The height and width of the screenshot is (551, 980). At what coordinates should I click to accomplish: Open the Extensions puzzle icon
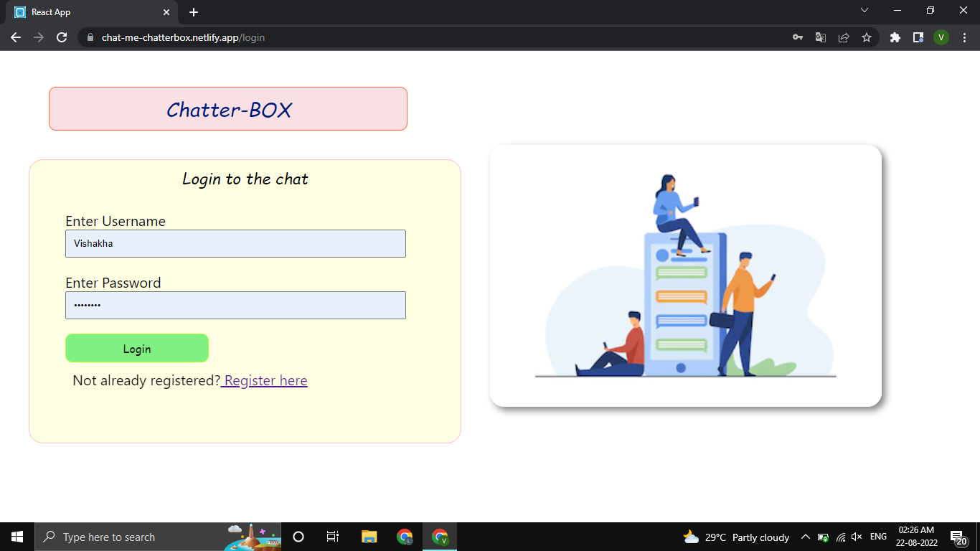(895, 37)
